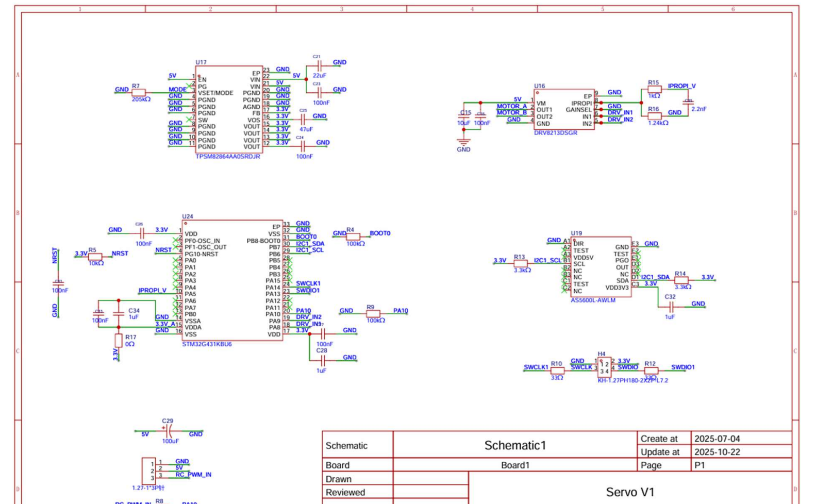Click the DRV8213DSGR motor driver label
The image size is (816, 504).
(x=556, y=133)
